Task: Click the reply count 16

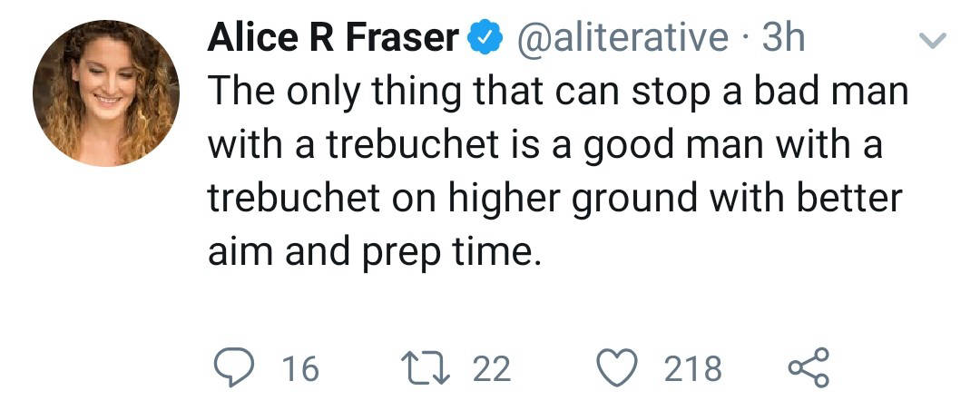Action: pos(299,369)
